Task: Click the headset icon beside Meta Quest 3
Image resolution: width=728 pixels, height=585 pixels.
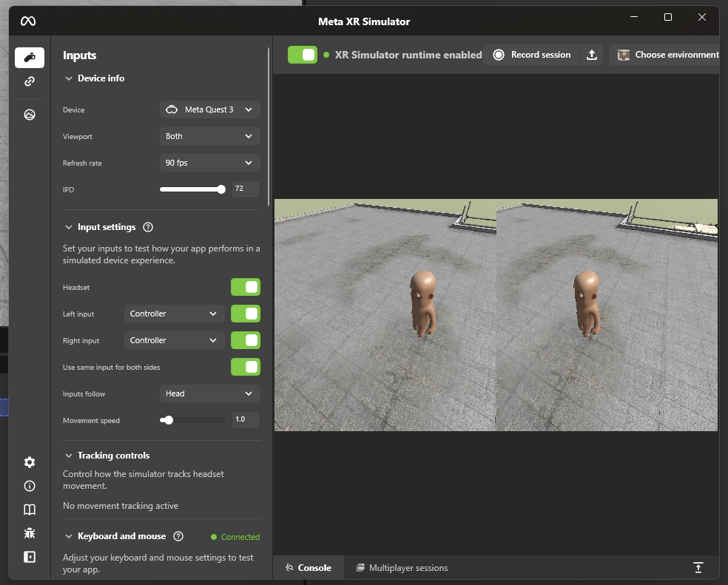Action: tap(172, 109)
